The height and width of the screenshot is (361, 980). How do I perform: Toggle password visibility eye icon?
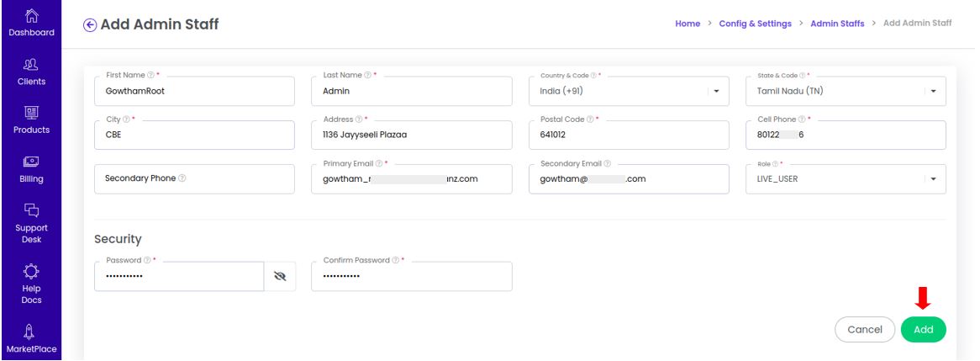tap(280, 276)
